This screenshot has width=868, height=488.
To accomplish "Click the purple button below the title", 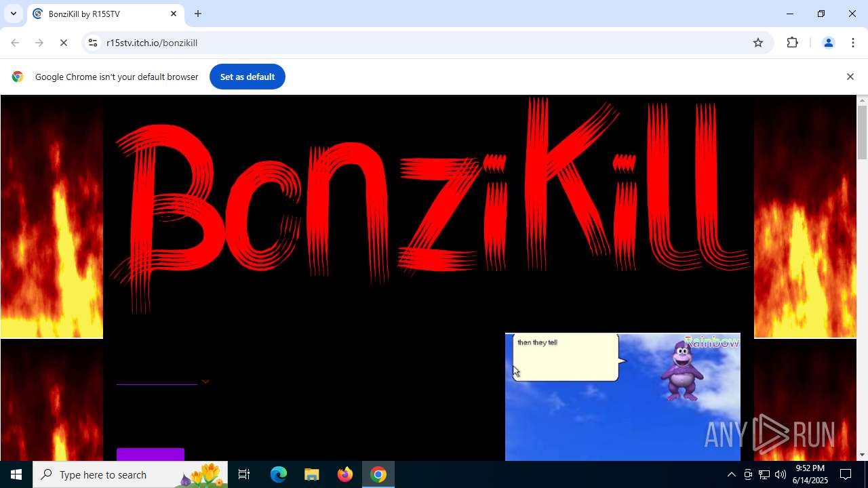I will [x=151, y=455].
